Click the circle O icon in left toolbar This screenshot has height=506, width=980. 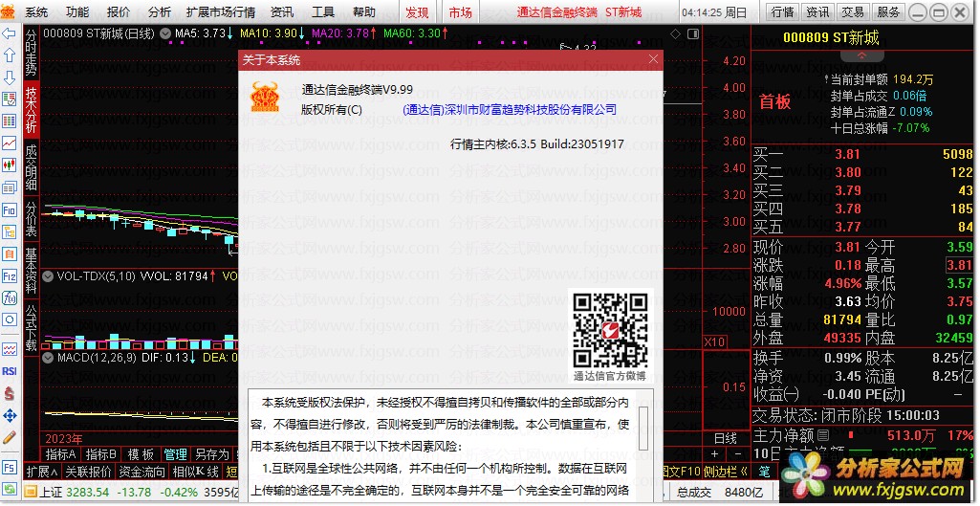click(10, 319)
